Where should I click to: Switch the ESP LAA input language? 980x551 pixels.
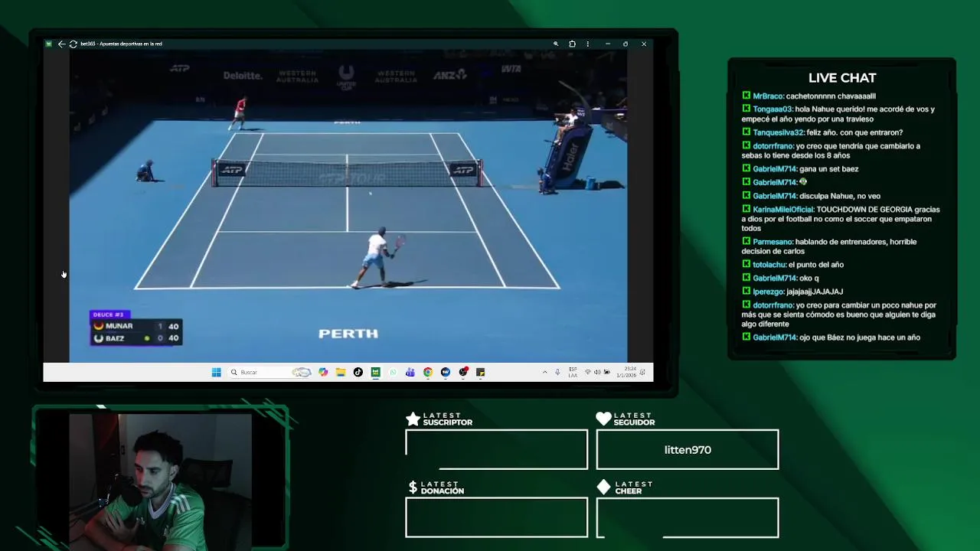573,372
